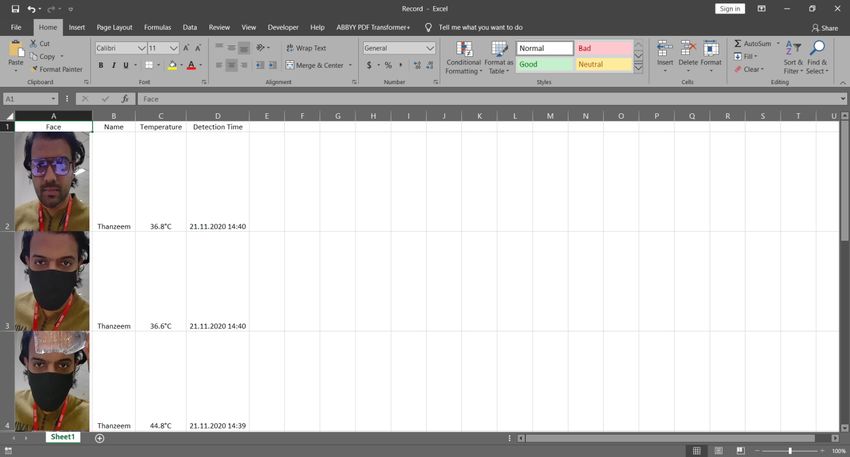
Task: Open the font size dropdown
Action: coord(173,48)
